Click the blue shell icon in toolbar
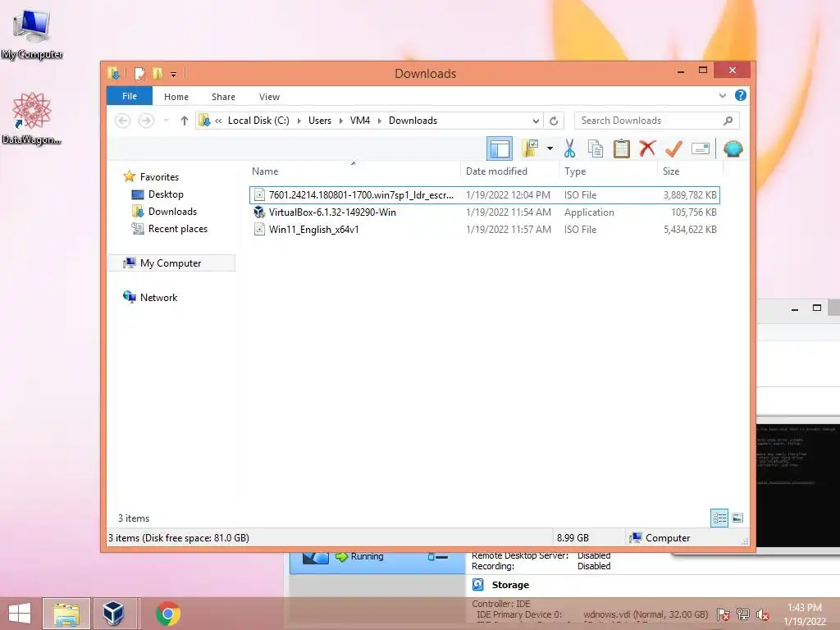Image resolution: width=840 pixels, height=630 pixels. (733, 148)
